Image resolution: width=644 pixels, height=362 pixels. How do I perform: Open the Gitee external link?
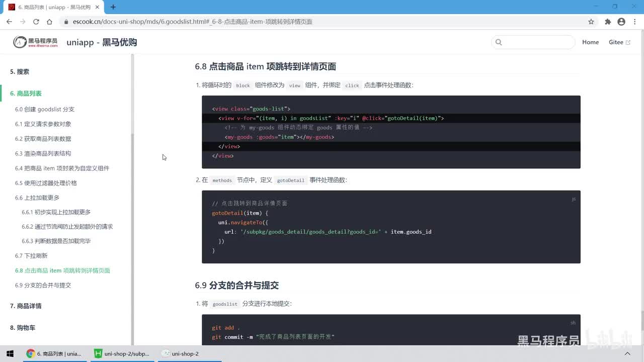pyautogui.click(x=619, y=42)
